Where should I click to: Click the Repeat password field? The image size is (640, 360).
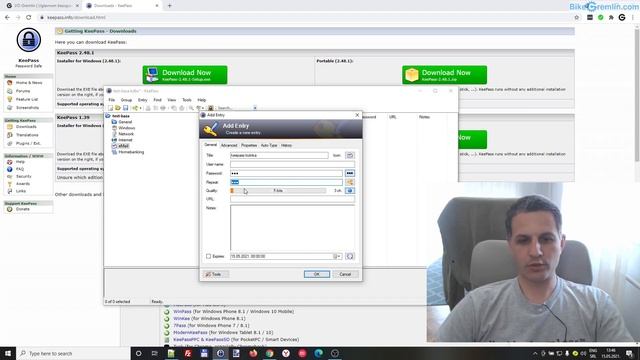click(286, 182)
